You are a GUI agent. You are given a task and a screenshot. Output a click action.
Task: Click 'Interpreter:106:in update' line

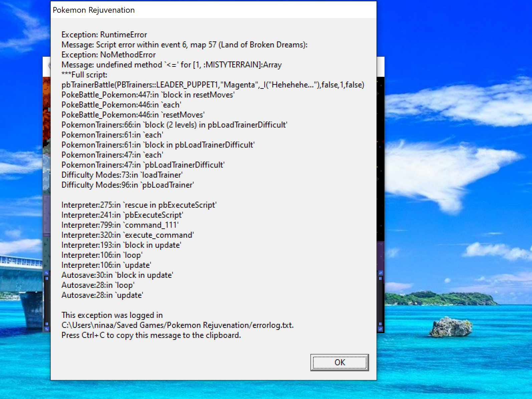pyautogui.click(x=106, y=265)
